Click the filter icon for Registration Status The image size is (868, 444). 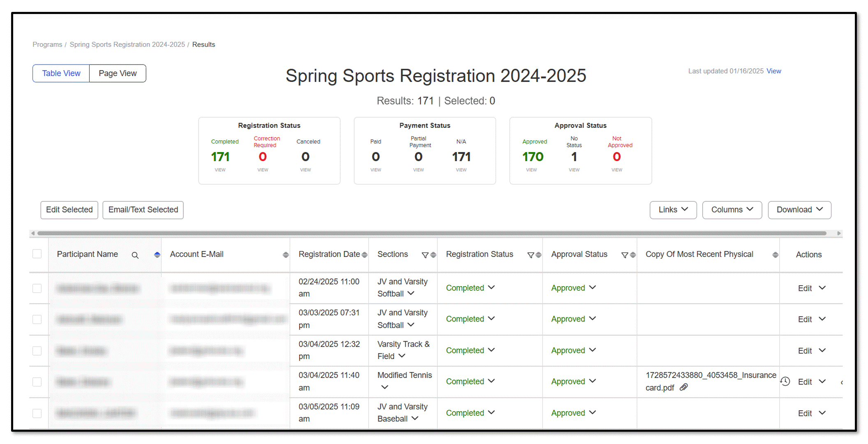coord(531,255)
